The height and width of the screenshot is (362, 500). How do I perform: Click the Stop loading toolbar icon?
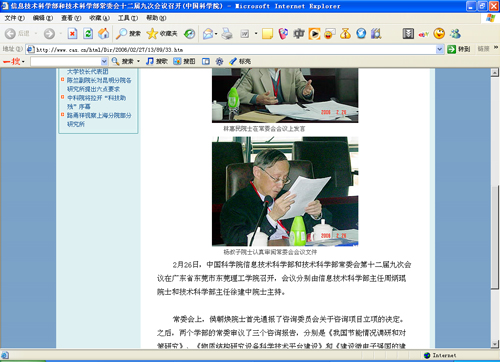pos(72,33)
